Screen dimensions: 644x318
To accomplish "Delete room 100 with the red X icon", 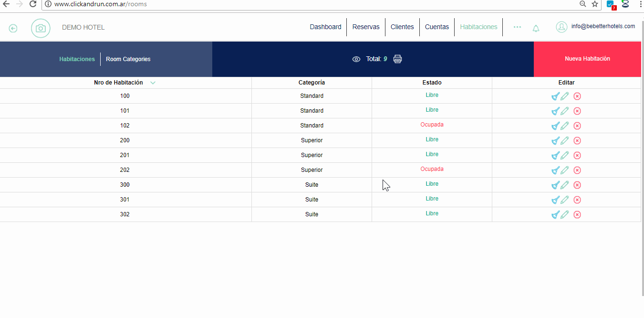I will (x=577, y=96).
